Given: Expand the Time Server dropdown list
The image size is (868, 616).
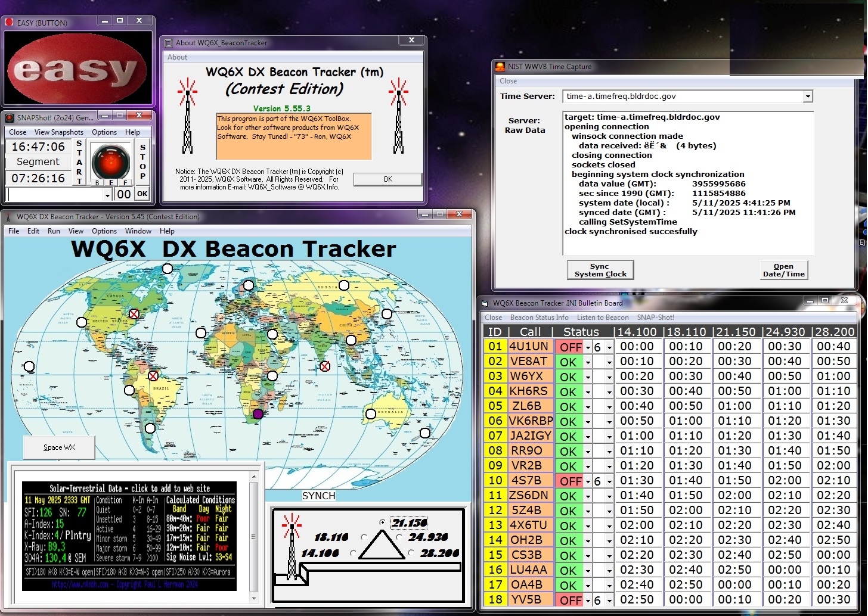Looking at the screenshot, I should (808, 97).
